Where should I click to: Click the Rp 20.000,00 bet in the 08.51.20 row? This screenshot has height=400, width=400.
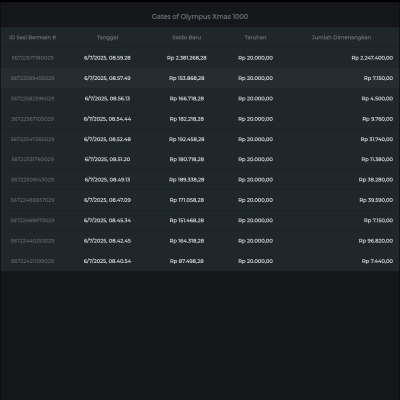[255, 159]
